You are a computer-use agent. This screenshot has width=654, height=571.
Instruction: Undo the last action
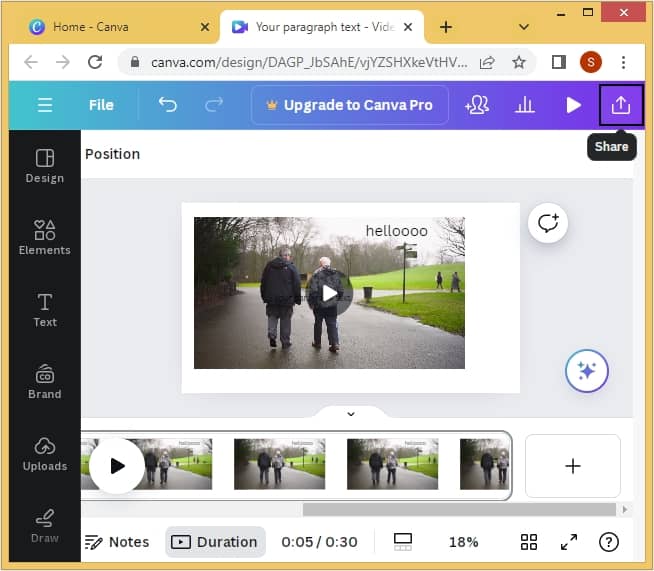[168, 105]
